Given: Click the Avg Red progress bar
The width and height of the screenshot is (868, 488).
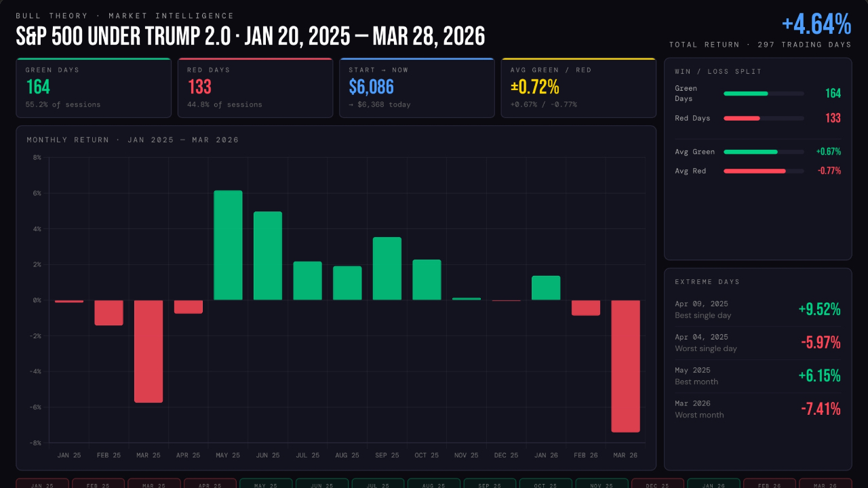Looking at the screenshot, I should (764, 171).
